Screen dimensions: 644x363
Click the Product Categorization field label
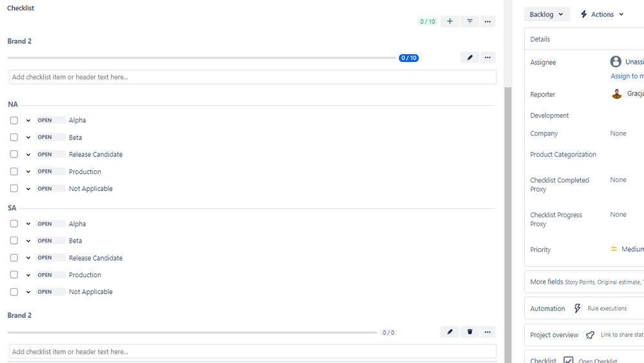point(563,154)
